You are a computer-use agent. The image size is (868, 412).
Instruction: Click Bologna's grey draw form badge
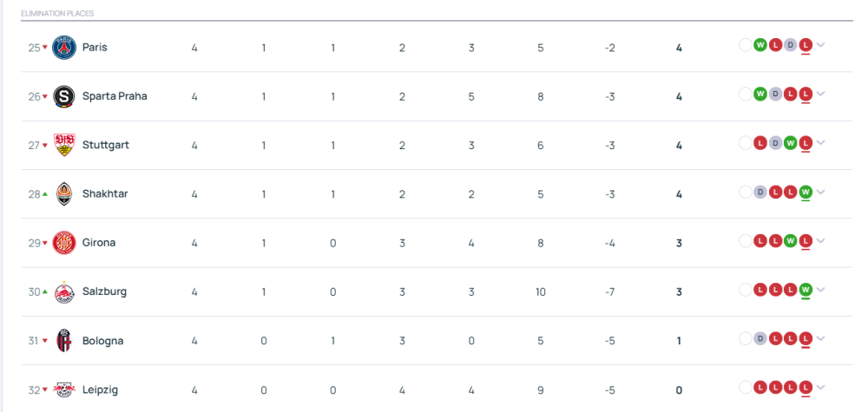pos(760,338)
